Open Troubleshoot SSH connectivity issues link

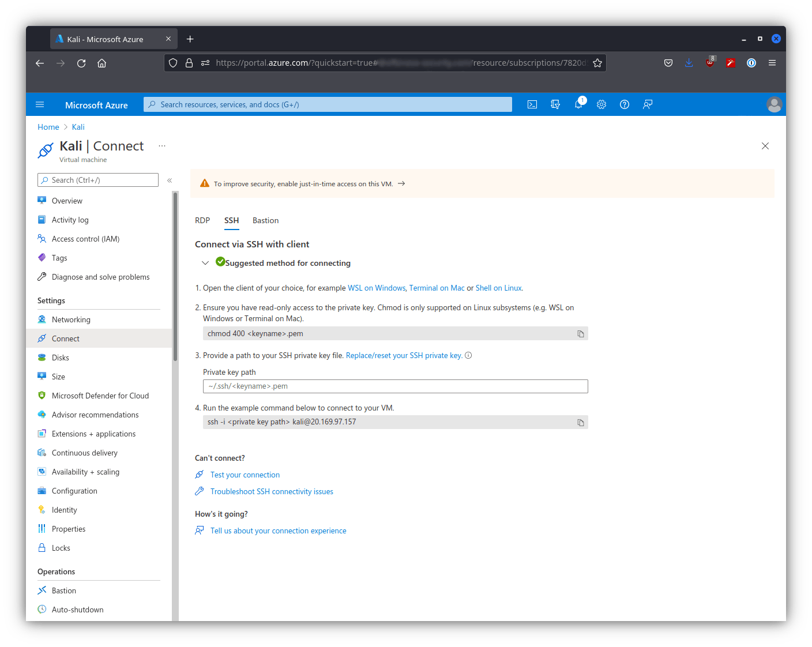point(272,492)
